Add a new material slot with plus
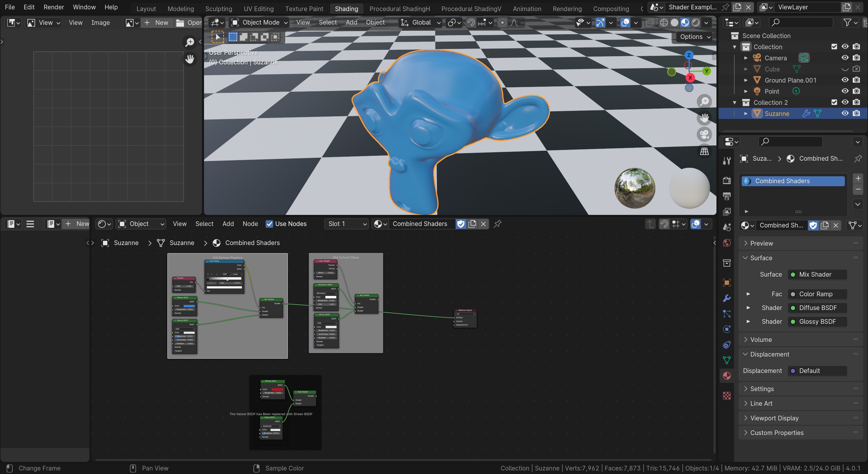Viewport: 868px width, 474px height. (x=857, y=178)
